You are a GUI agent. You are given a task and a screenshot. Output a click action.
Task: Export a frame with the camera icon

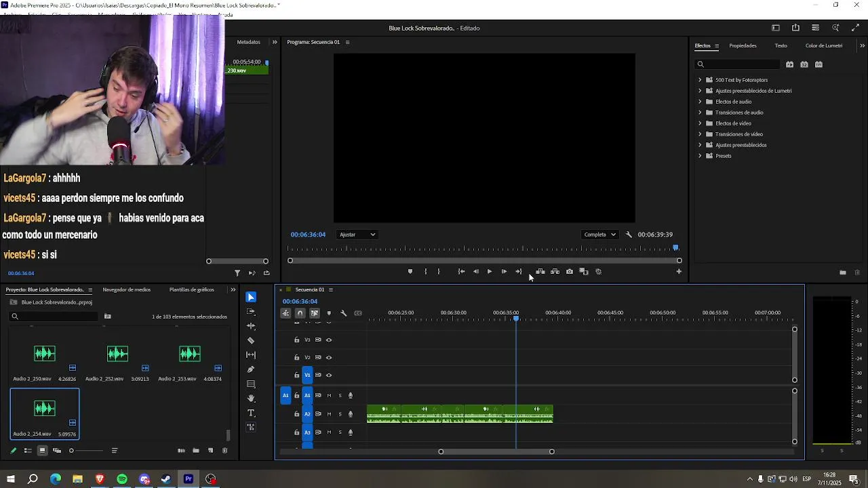coord(570,272)
